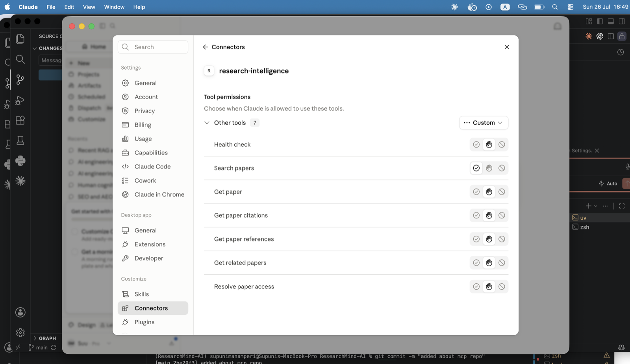This screenshot has height=364, width=630.
Task: Open the View menu
Action: coord(89,7)
